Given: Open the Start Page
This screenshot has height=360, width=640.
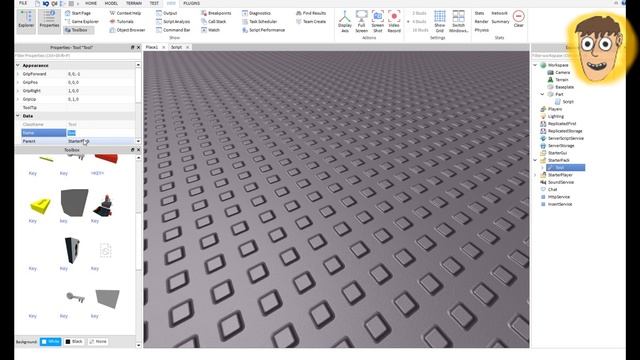Looking at the screenshot, I should pos(78,13).
